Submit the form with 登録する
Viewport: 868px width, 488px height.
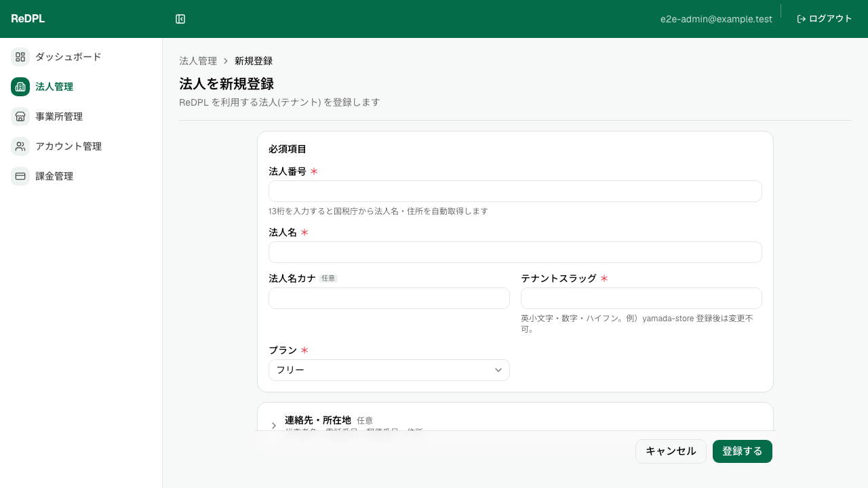point(743,451)
